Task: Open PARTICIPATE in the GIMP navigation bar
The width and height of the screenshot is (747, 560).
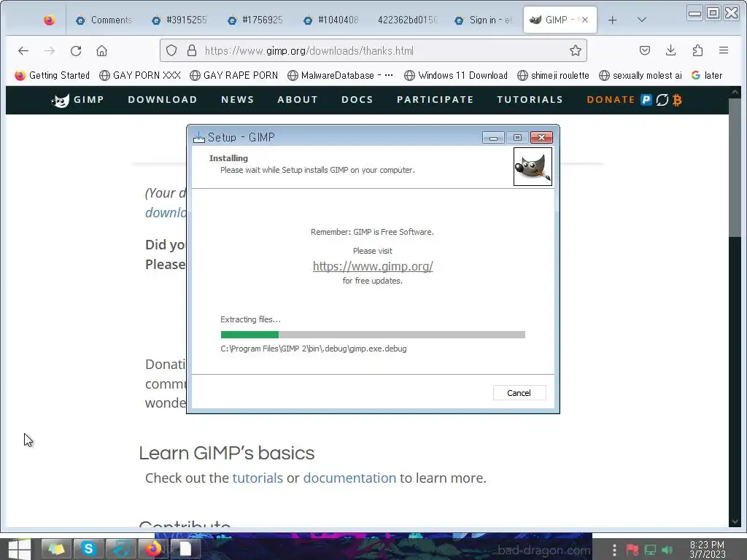Action: click(x=435, y=99)
